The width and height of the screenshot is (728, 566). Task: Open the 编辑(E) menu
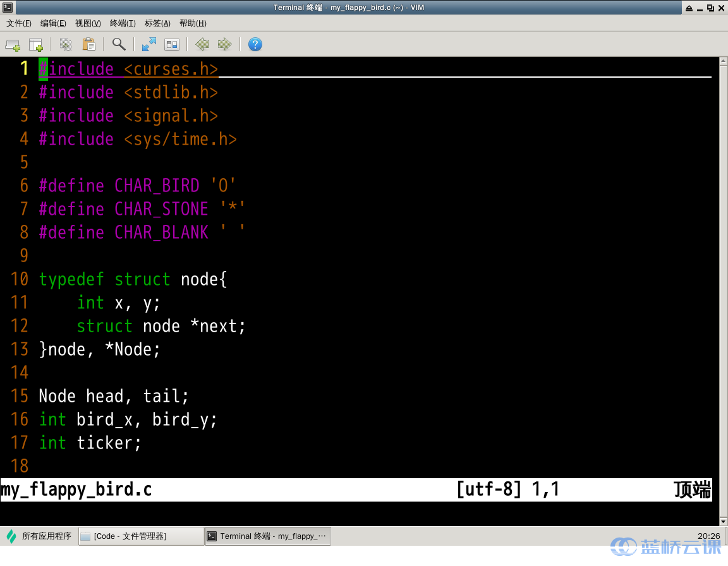coord(53,23)
